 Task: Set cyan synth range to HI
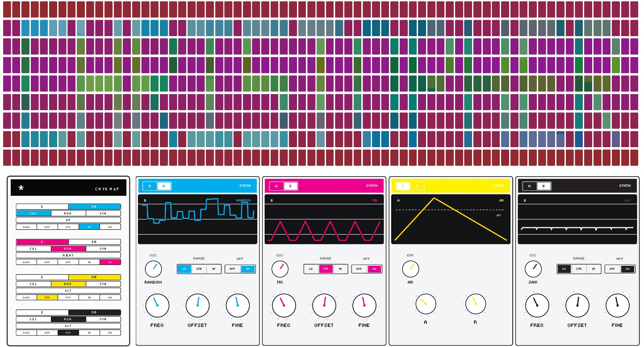[214, 269]
